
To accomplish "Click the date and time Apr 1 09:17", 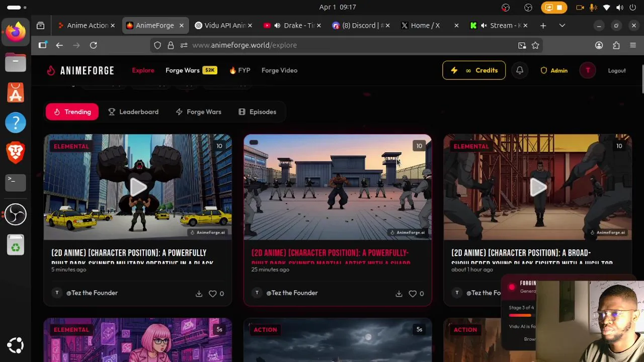I will [338, 7].
